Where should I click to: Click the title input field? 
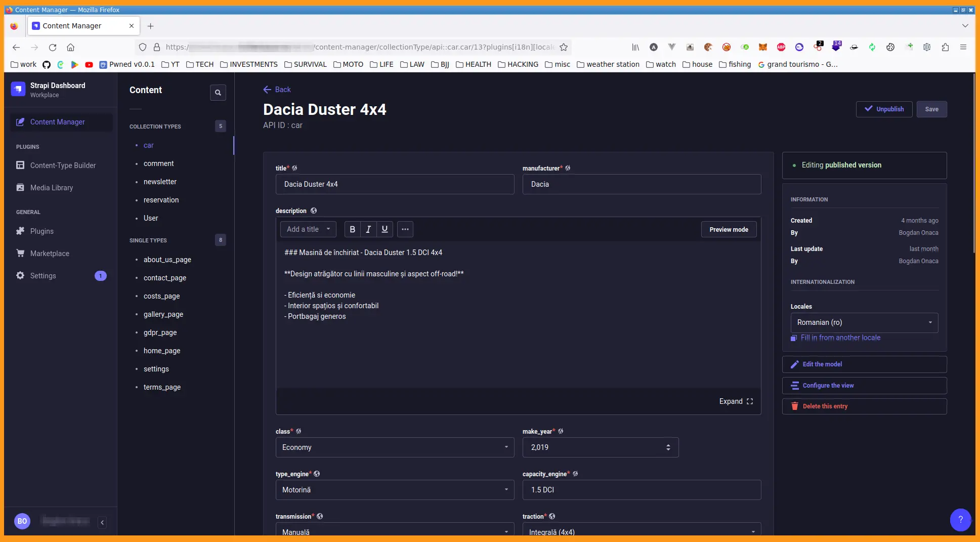click(x=395, y=184)
